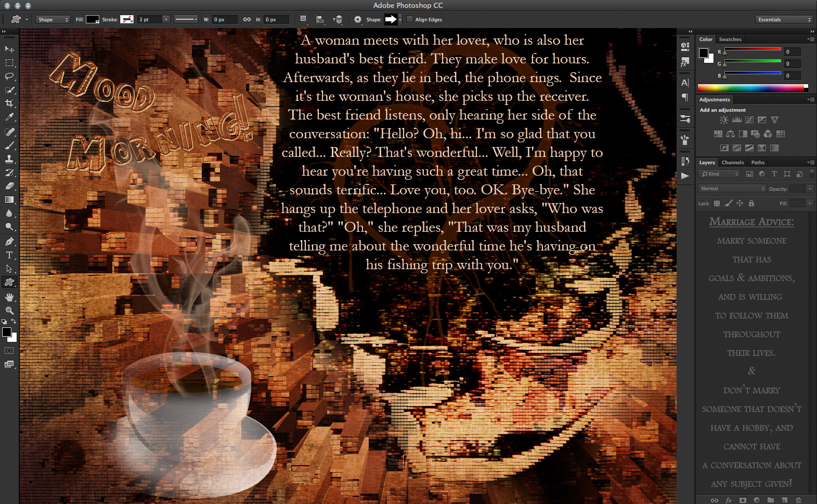Click the color spectrum ramp
This screenshot has width=817, height=504.
tap(753, 88)
